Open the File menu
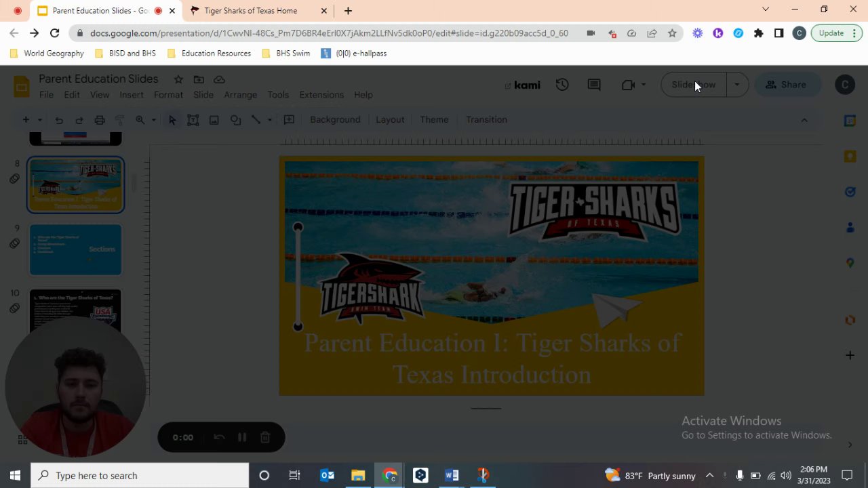The width and height of the screenshot is (868, 488). 46,95
